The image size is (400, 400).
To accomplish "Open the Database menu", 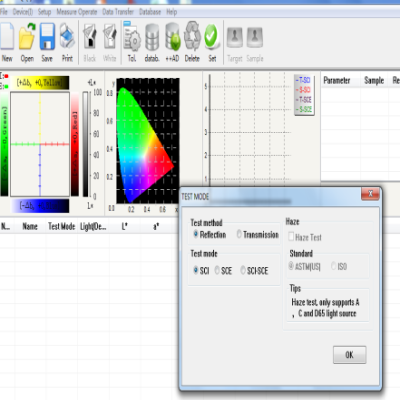I will (x=150, y=12).
